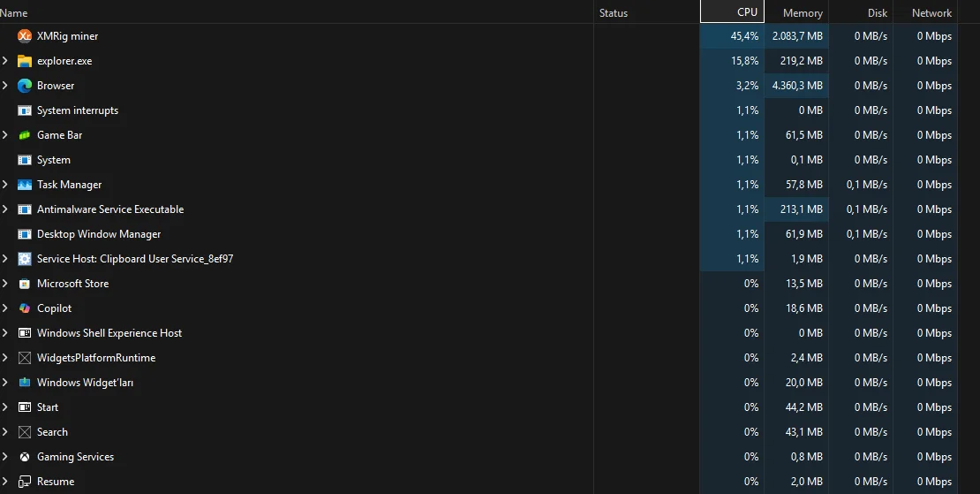Click the Task Manager process icon

click(25, 185)
